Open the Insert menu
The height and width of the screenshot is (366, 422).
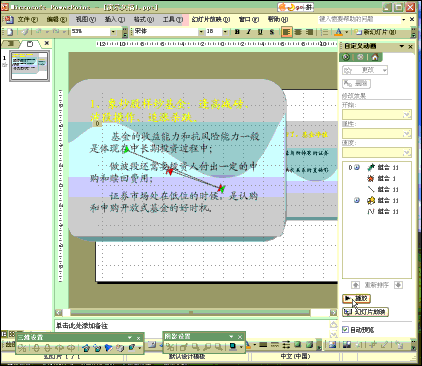(x=115, y=19)
